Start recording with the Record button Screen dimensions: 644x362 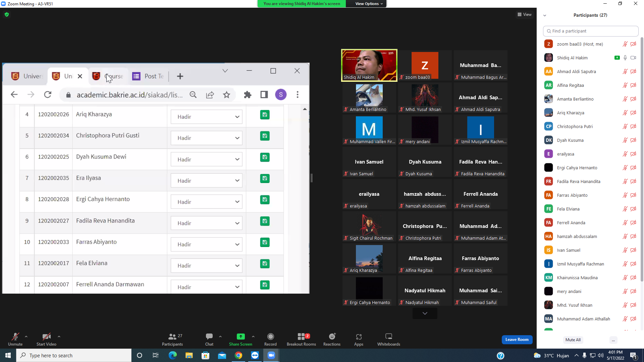[x=270, y=339]
